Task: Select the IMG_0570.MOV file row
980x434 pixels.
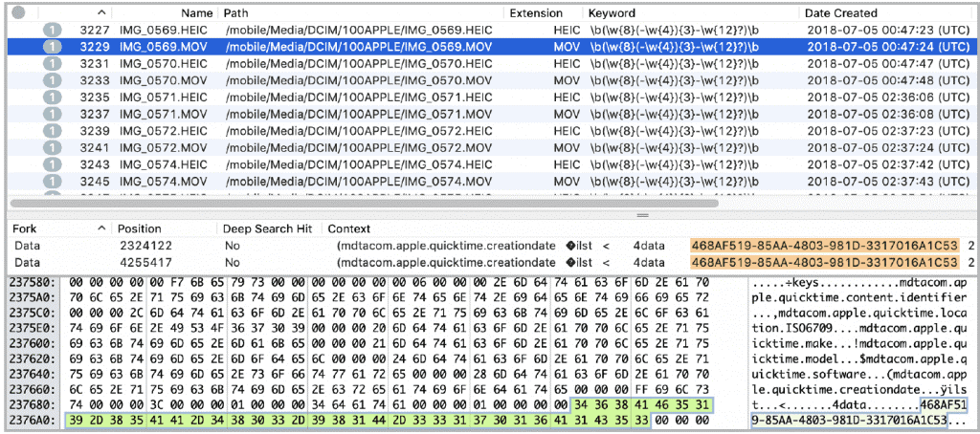Action: point(158,79)
